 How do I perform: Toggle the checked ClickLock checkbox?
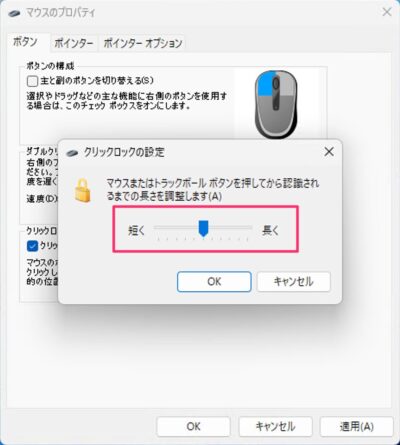pos(32,246)
